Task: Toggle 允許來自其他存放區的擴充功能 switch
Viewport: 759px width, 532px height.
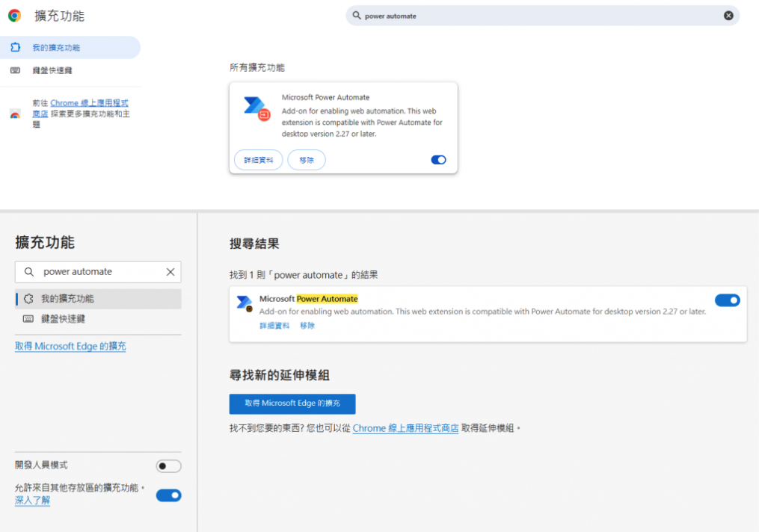Action: click(168, 495)
